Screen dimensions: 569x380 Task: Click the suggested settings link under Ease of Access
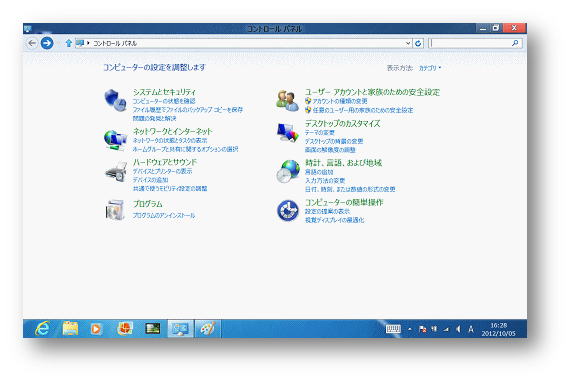click(x=327, y=211)
